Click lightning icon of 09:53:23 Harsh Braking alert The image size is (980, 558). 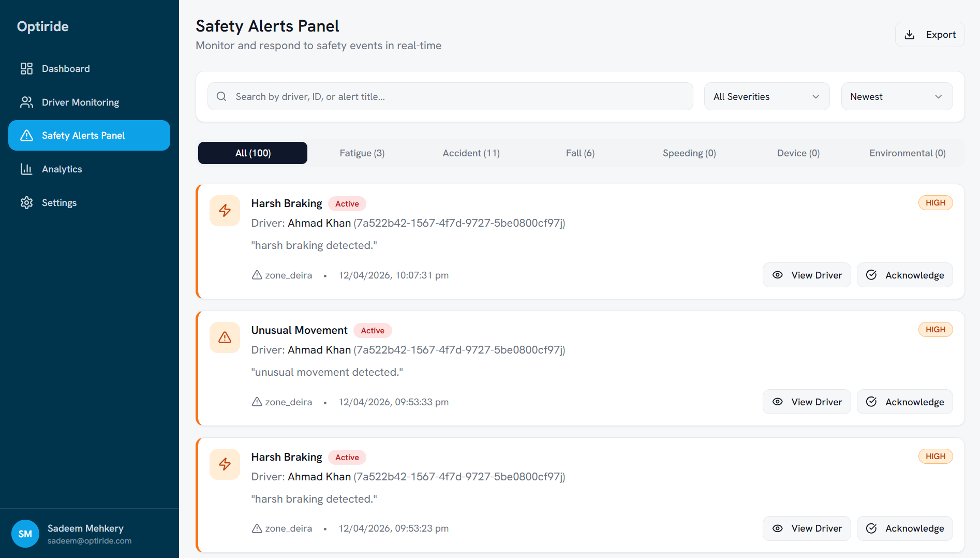(225, 464)
